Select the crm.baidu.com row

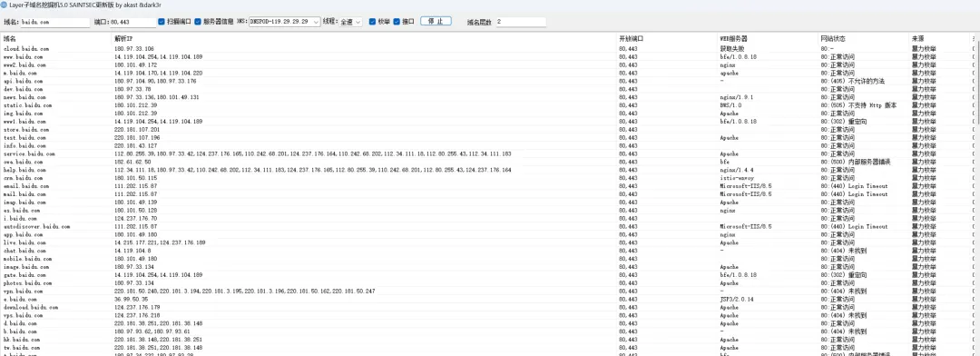click(x=487, y=178)
